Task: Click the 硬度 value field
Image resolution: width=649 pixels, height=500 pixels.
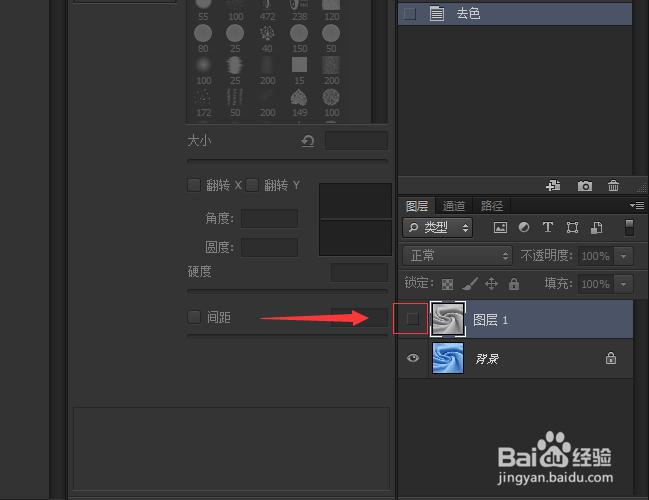Action: (359, 272)
